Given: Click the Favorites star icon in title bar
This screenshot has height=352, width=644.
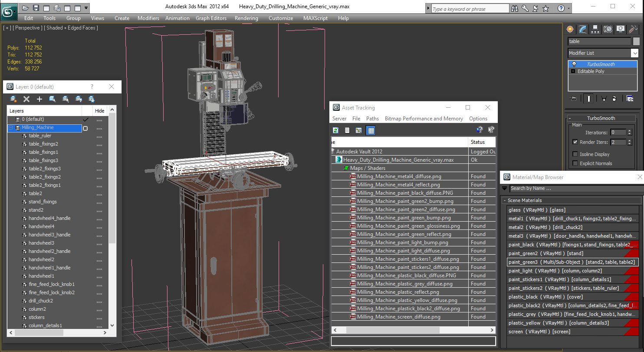Looking at the screenshot, I should [545, 8].
